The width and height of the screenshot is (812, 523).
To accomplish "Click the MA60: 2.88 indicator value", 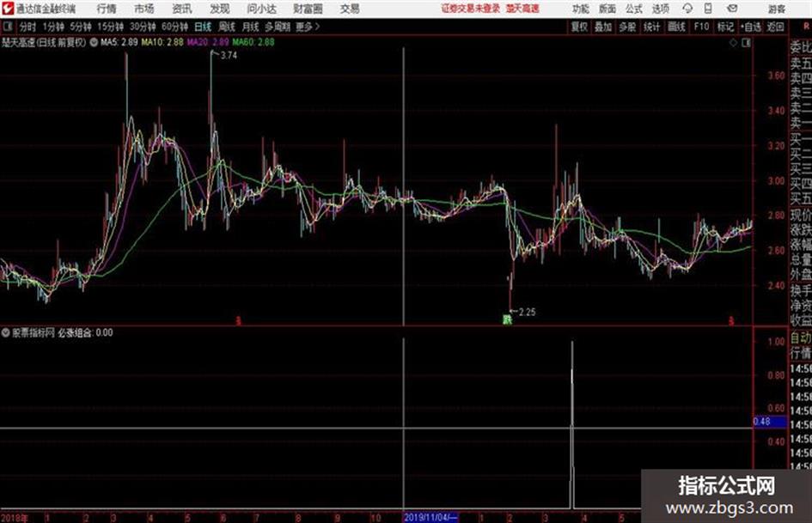I will coord(253,42).
